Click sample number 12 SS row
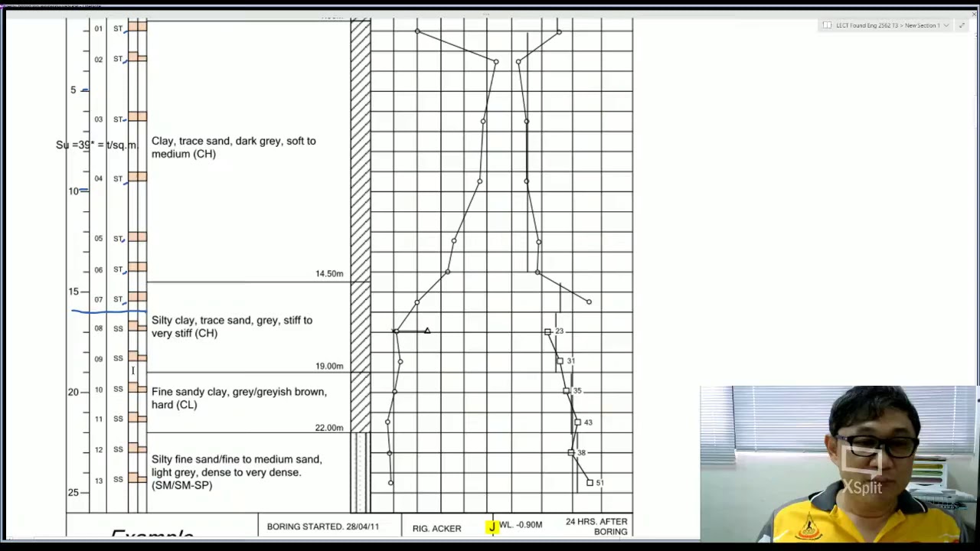The height and width of the screenshot is (551, 980). pyautogui.click(x=109, y=449)
